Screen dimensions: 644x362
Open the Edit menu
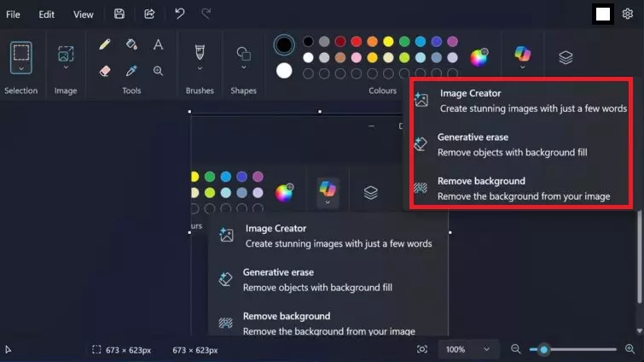[x=46, y=15]
